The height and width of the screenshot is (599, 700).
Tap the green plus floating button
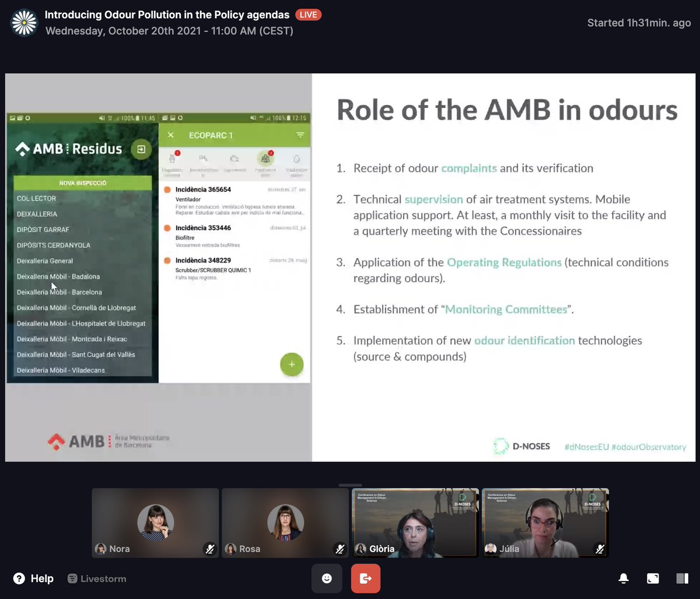[292, 365]
